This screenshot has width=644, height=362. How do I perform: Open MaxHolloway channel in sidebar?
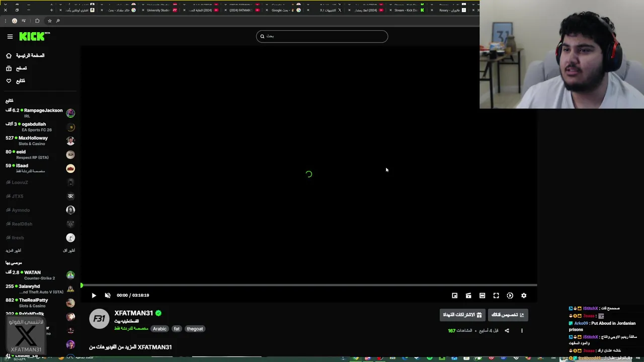click(x=40, y=140)
